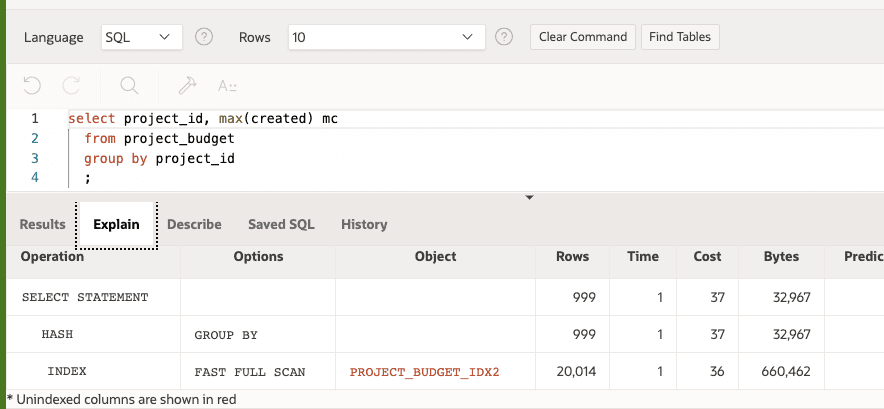Select the Explain tab
The height and width of the screenshot is (409, 884).
tap(116, 225)
